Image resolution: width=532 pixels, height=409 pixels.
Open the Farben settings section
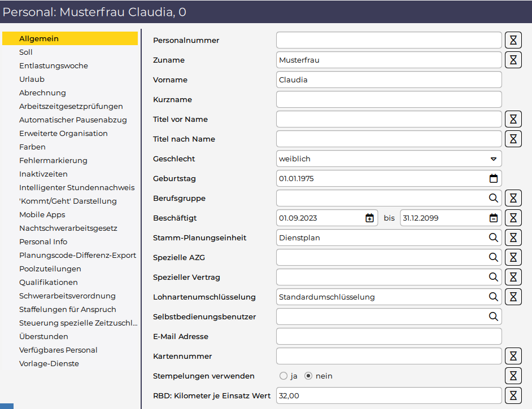pos(32,147)
